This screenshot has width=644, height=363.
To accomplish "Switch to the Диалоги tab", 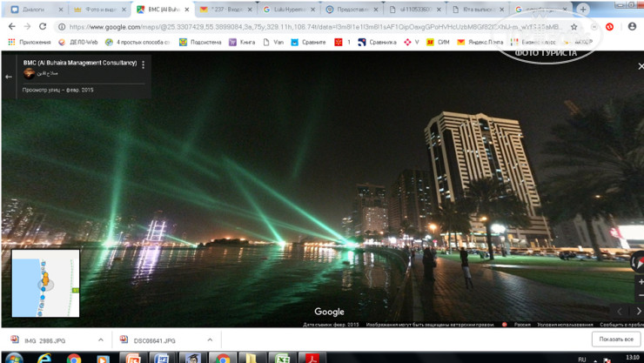I will coord(35,10).
